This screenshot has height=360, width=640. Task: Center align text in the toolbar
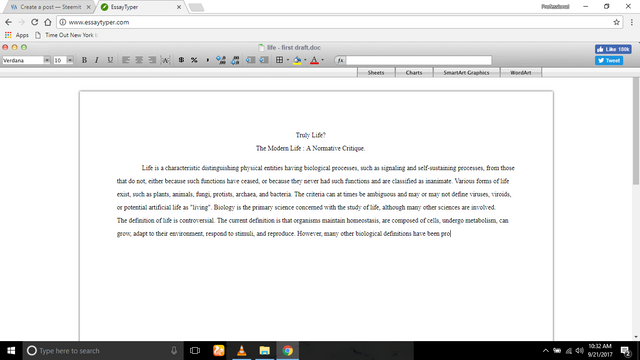[139, 60]
